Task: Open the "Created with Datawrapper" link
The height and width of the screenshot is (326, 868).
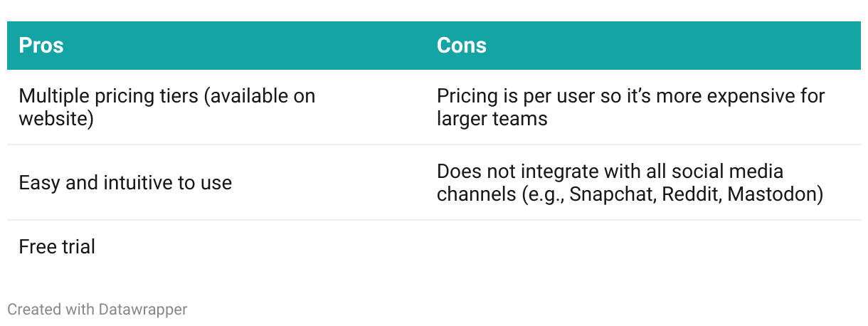Action: pos(97,310)
